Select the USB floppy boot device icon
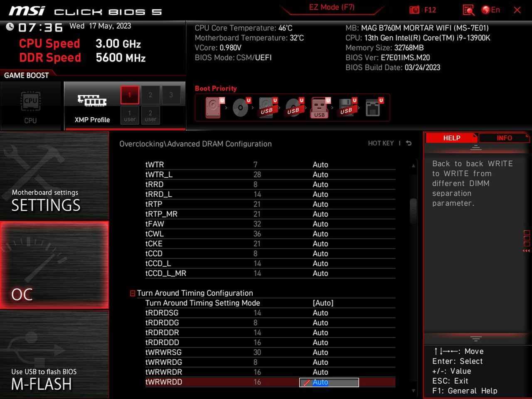The image size is (532, 399). coord(347,108)
